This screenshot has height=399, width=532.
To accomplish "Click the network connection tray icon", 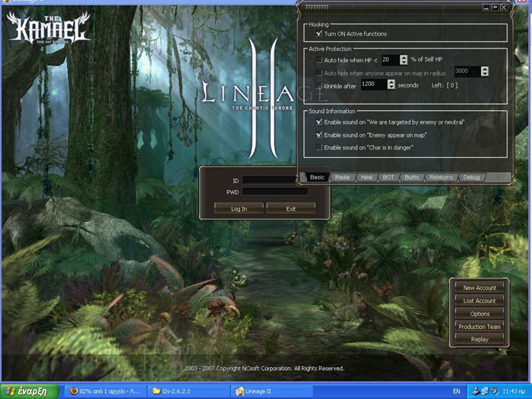I will tap(485, 391).
